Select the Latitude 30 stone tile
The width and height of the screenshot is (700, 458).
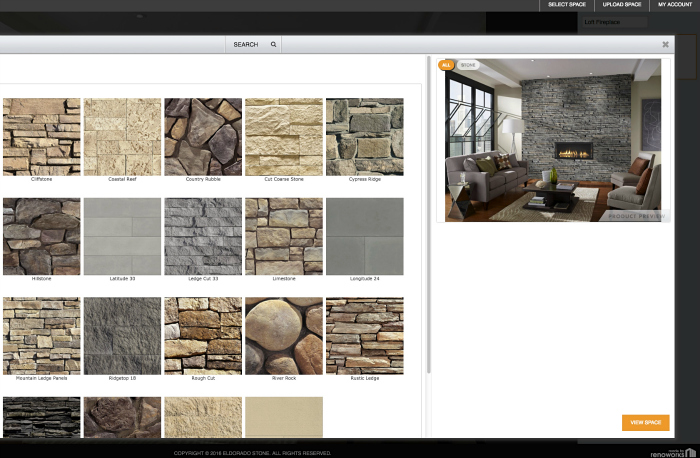pyautogui.click(x=122, y=236)
